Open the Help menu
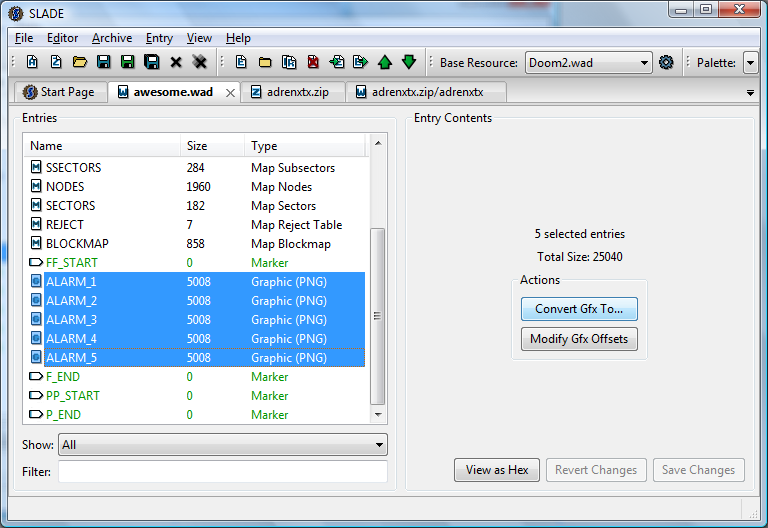Viewport: 768px width, 528px height. click(x=238, y=38)
